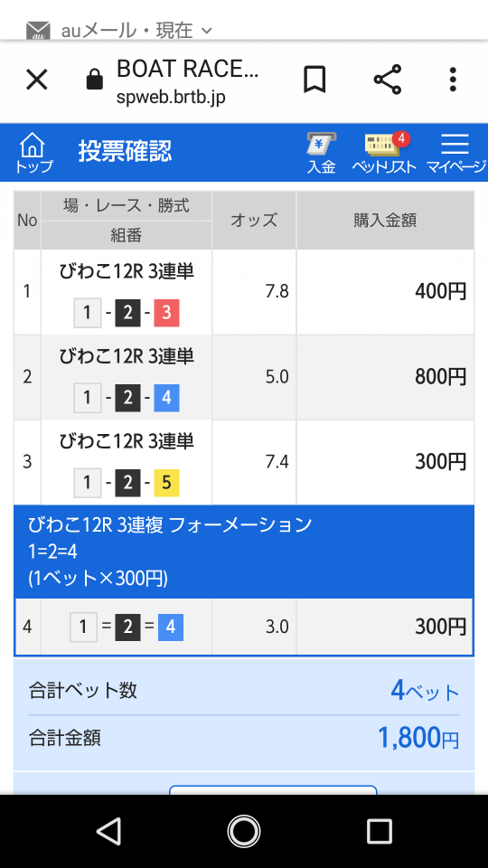Tap the Android home circle button
Viewport: 488px width, 868px height.
243,831
